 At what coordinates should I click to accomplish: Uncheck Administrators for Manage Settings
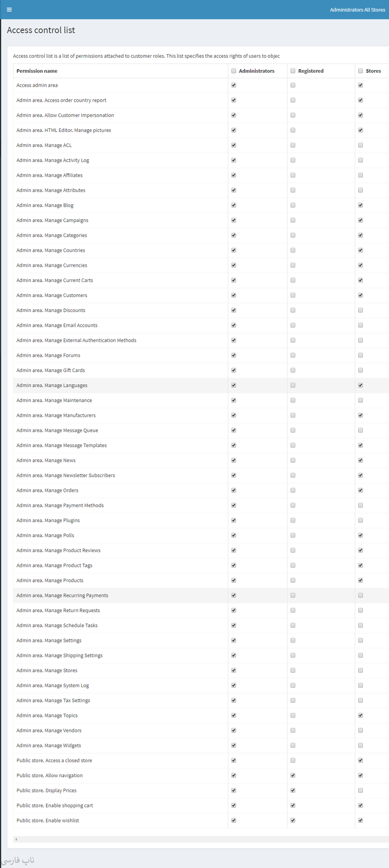[x=234, y=641]
